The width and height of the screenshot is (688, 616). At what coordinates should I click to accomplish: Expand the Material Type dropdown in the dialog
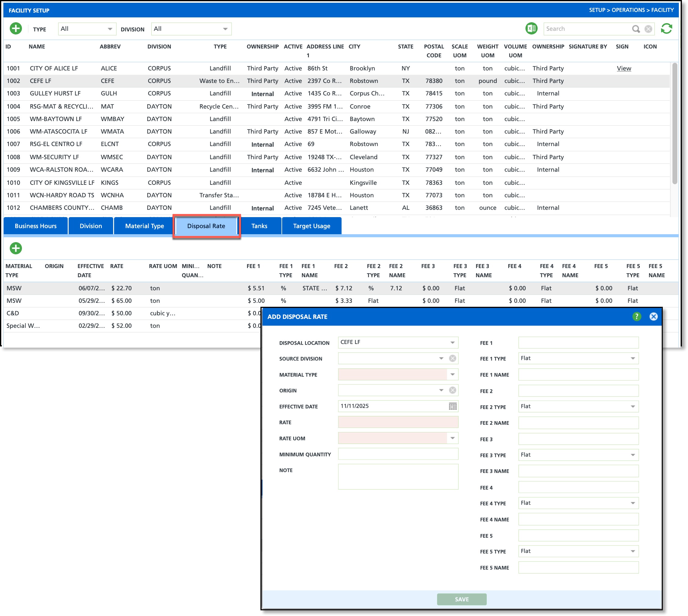pyautogui.click(x=452, y=374)
